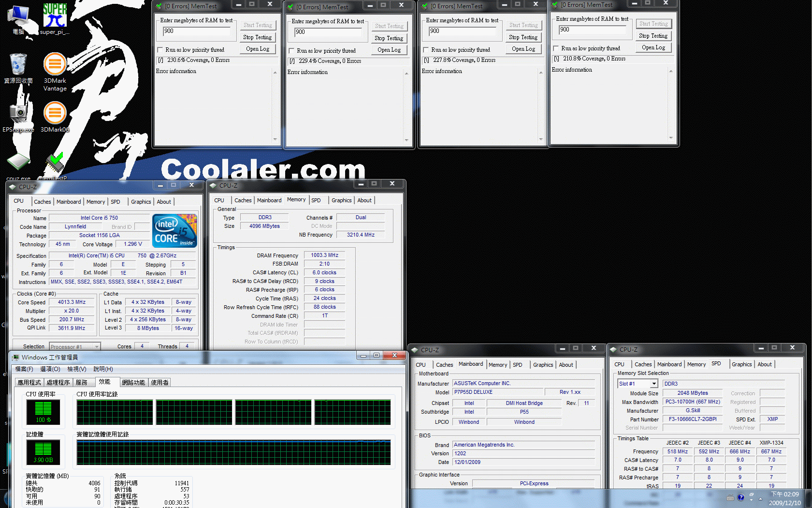This screenshot has height=508, width=812.
Task: Click the third MemTest window title icon
Action: (425, 6)
